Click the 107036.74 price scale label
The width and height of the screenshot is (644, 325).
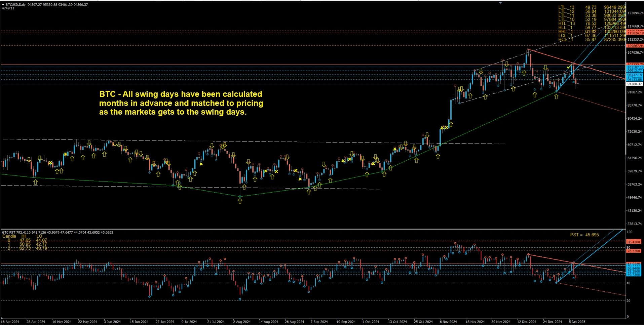(635, 52)
